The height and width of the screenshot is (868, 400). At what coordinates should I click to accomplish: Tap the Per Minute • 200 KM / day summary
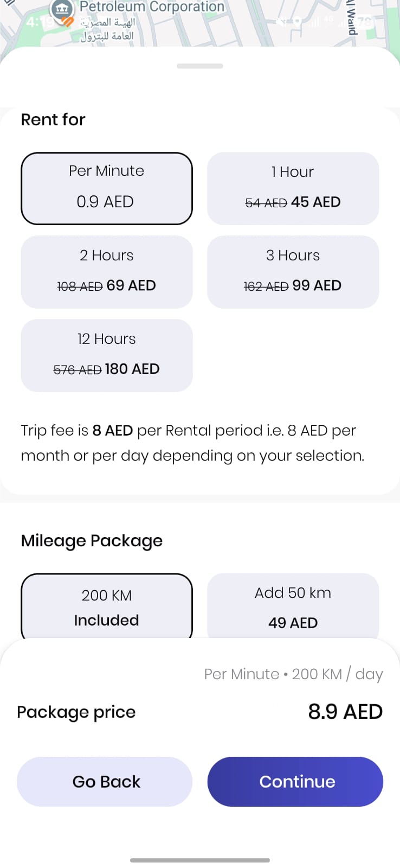click(293, 674)
